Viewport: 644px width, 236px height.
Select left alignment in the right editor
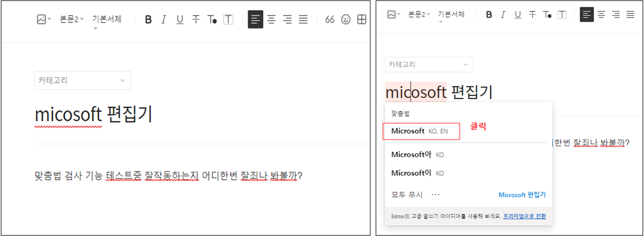(587, 15)
